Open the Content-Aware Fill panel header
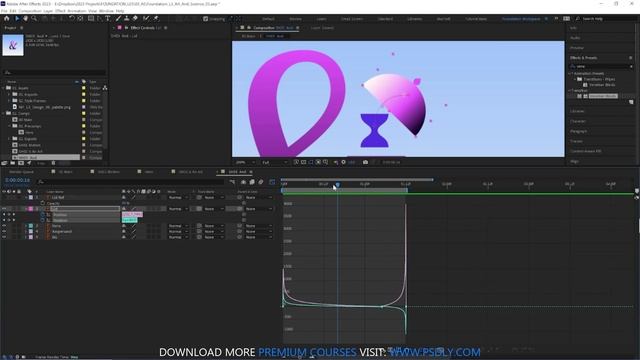 [585, 151]
